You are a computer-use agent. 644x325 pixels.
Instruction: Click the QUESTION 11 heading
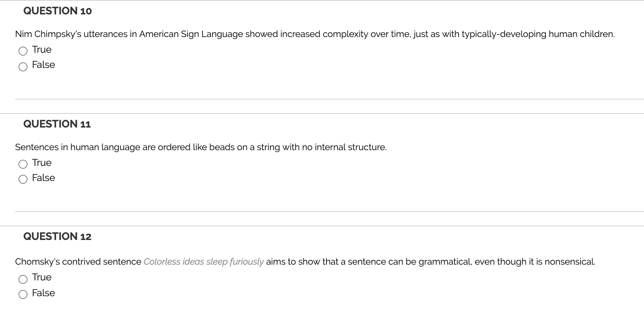57,124
